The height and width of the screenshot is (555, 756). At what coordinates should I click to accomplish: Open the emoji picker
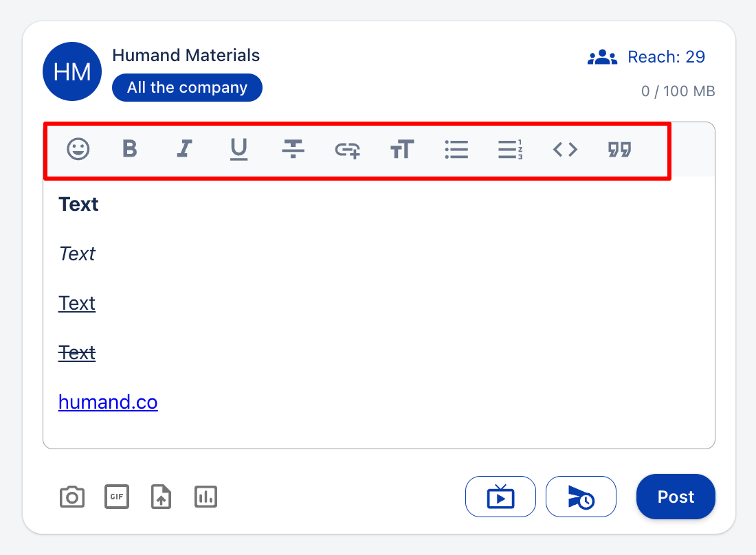point(78,149)
